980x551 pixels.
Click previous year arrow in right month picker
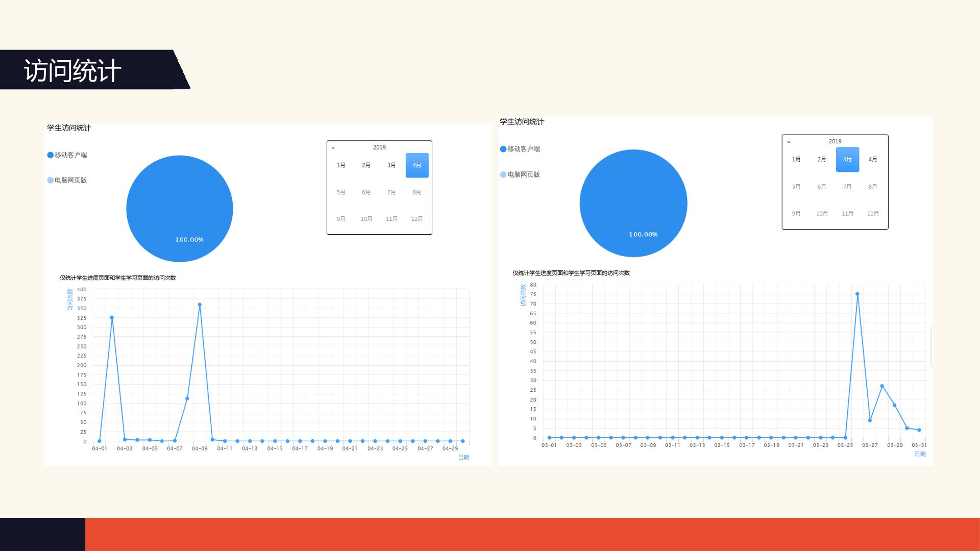coord(789,142)
